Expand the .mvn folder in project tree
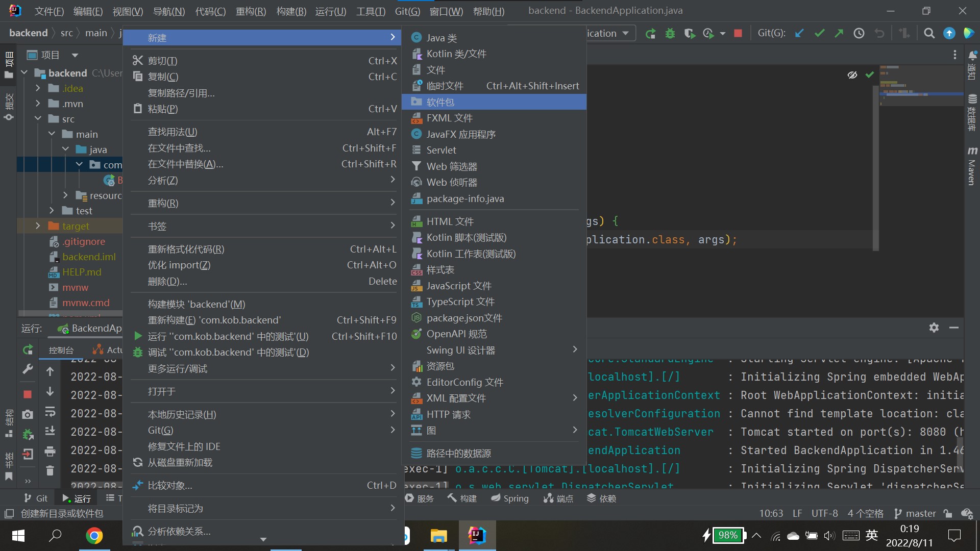This screenshot has width=980, height=551. pos(38,104)
